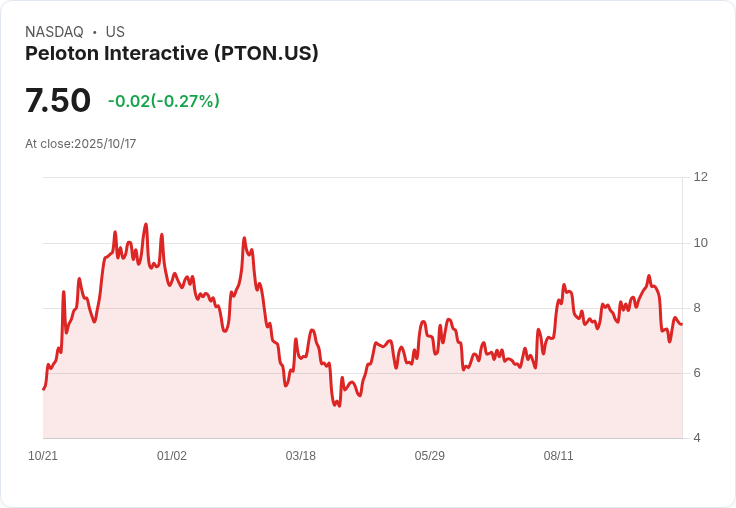The height and width of the screenshot is (508, 736).
Task: Click the leftmost starting point of the price line
Action: 43,389
